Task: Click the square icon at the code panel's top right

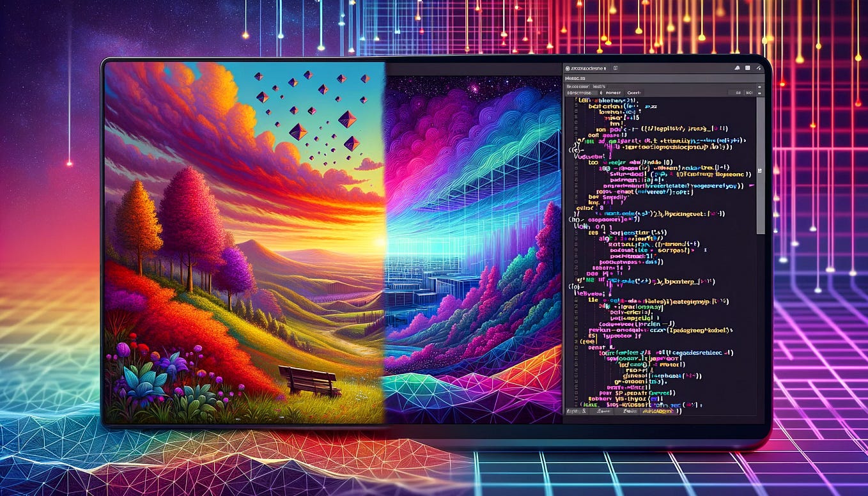Action: tap(747, 68)
